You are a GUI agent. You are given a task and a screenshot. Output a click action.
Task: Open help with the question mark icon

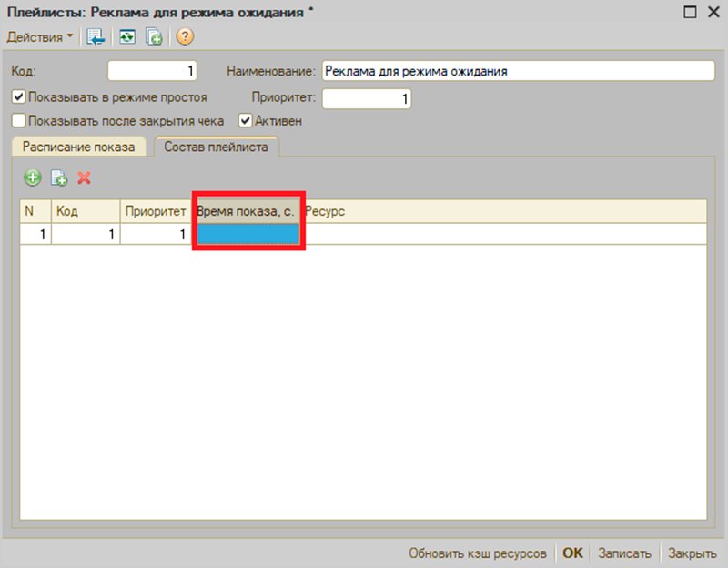(185, 36)
